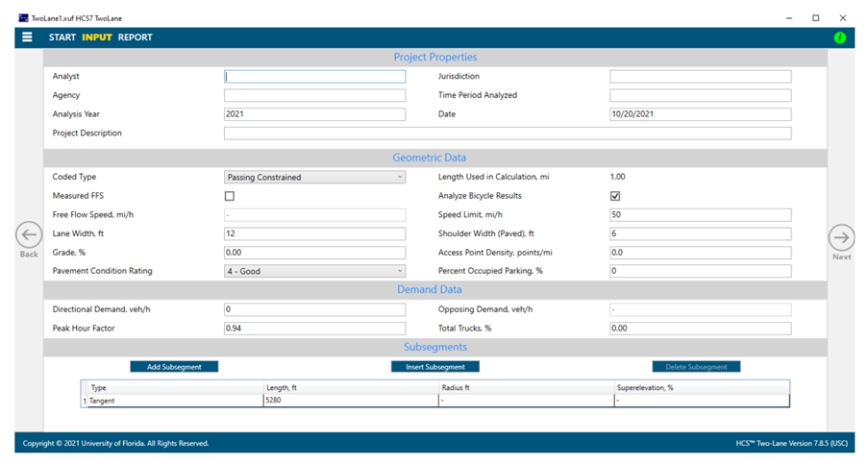The height and width of the screenshot is (464, 868).
Task: Click the Superelevation cell in row 1
Action: pos(702,401)
